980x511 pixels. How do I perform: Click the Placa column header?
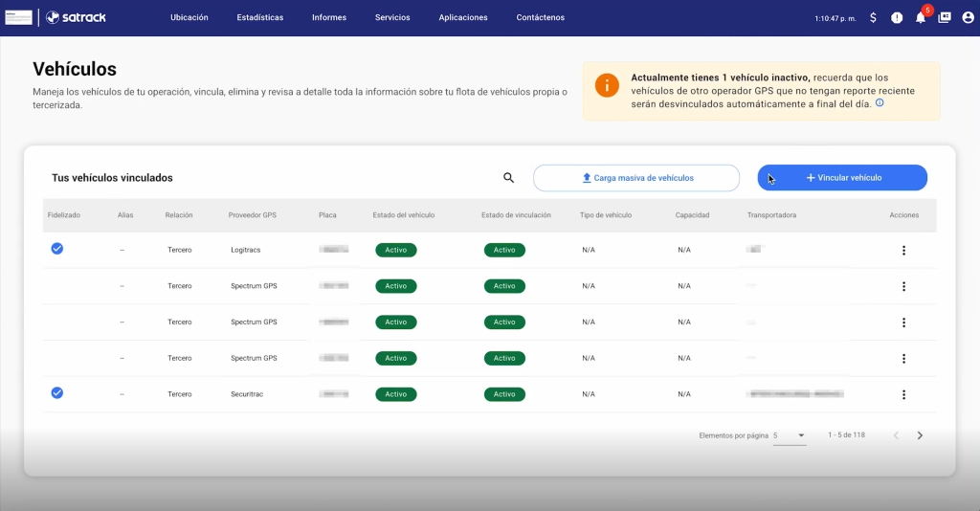(x=327, y=215)
